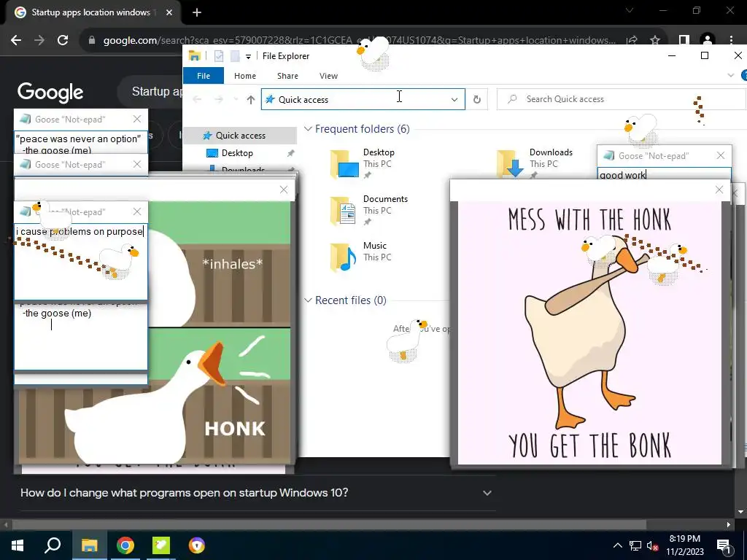Open the Windows Start menu
Viewport: 747px width, 560px height.
tap(18, 545)
